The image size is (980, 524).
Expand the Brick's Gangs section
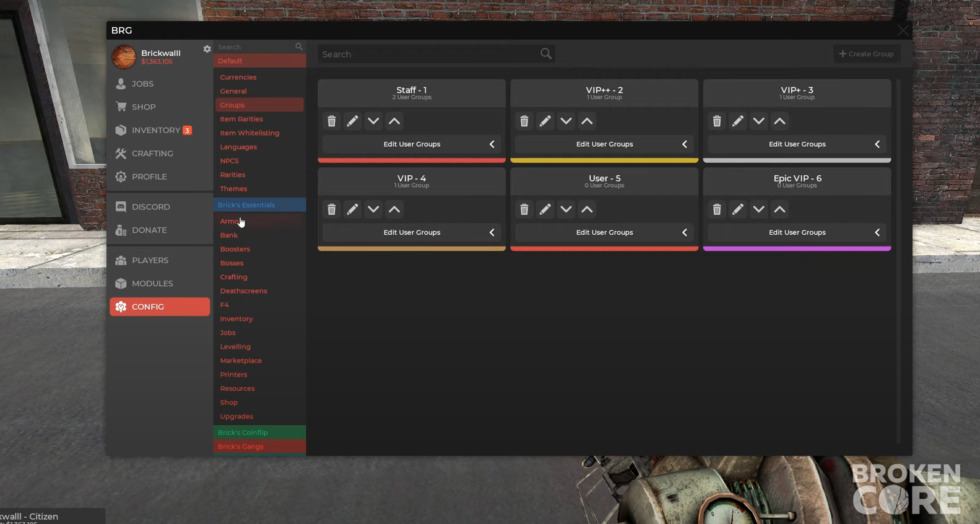[259, 447]
